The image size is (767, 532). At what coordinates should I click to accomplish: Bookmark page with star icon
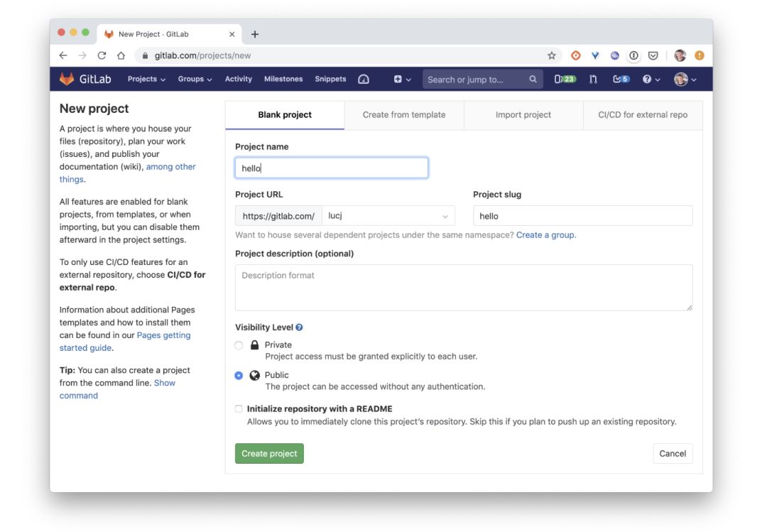551,56
